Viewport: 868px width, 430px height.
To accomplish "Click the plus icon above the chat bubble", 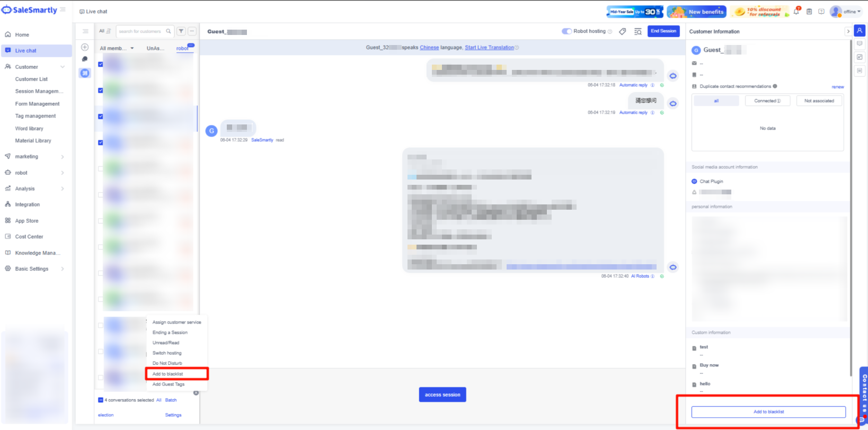I will pyautogui.click(x=85, y=47).
